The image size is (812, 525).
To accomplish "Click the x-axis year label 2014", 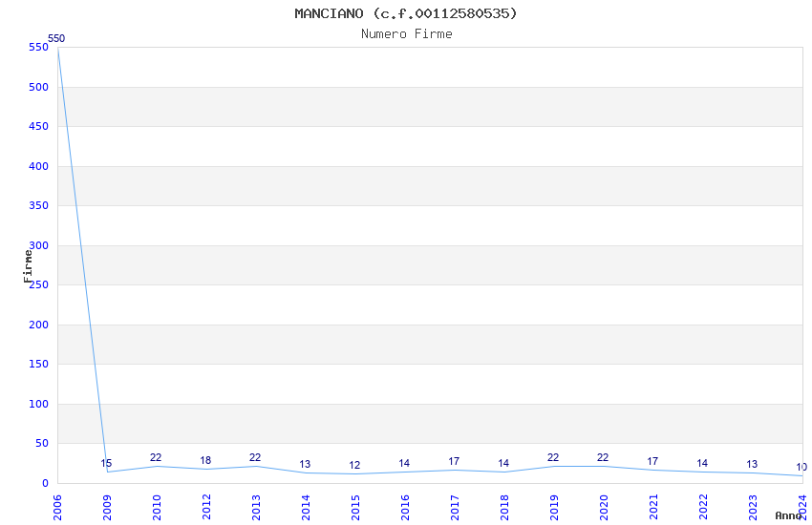I will click(x=306, y=507).
